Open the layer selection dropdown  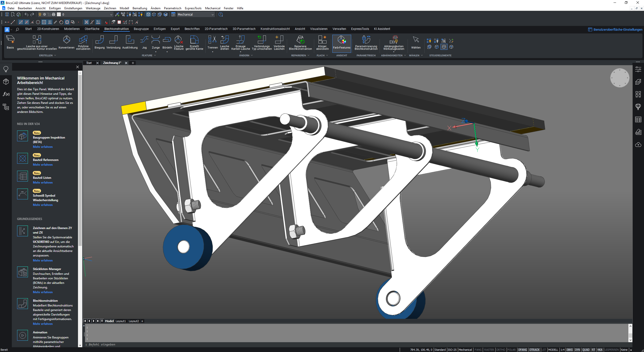[111, 15]
